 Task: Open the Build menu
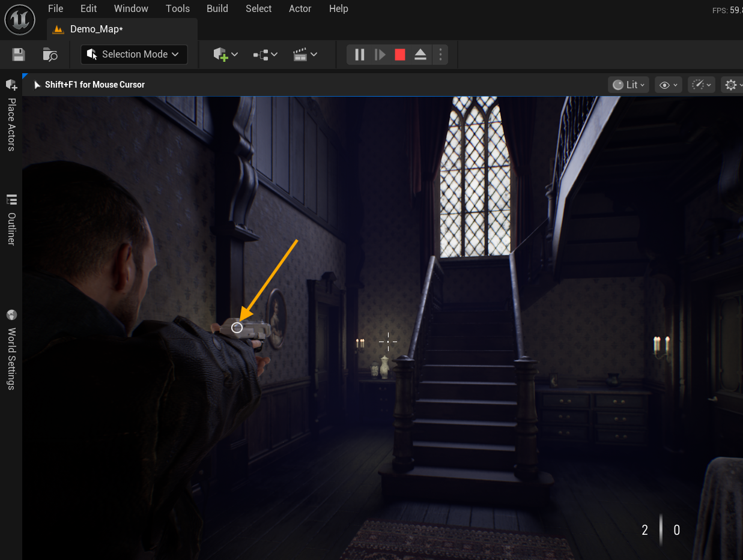click(x=217, y=8)
